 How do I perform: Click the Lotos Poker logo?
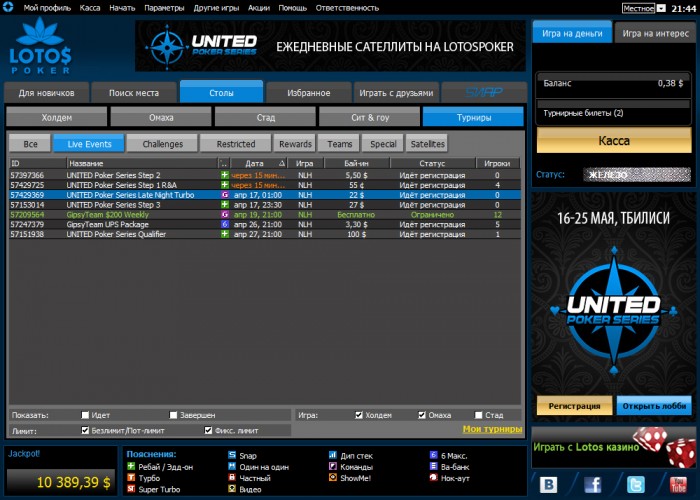click(x=40, y=46)
